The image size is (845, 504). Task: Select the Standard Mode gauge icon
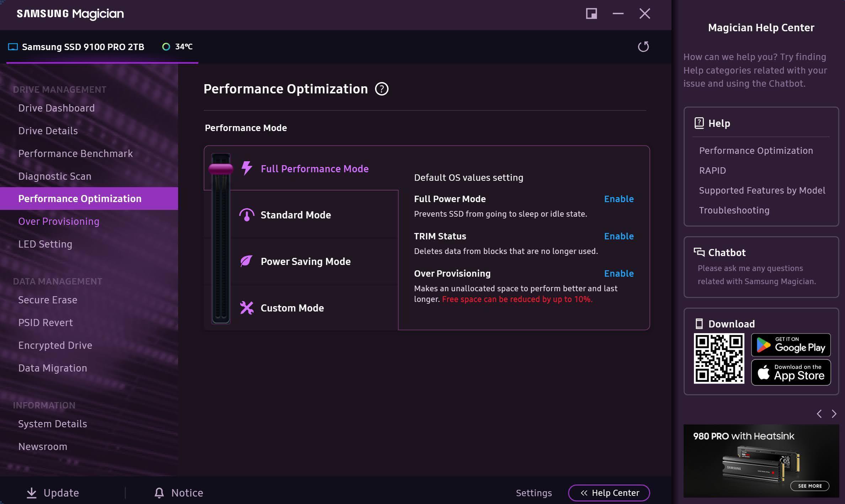[x=247, y=215]
